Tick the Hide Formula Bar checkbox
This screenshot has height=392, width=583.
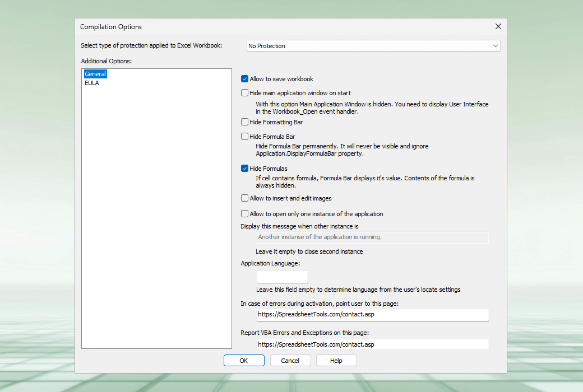coord(245,136)
